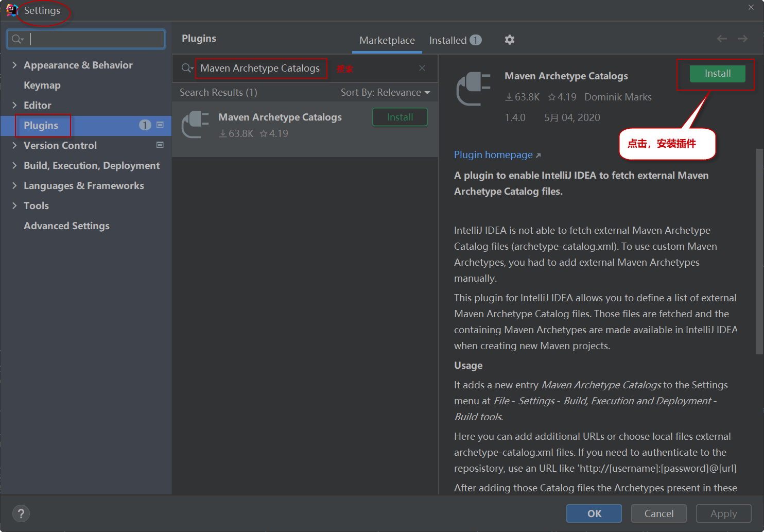The image size is (764, 532).
Task: Click the help question mark icon
Action: 21,513
